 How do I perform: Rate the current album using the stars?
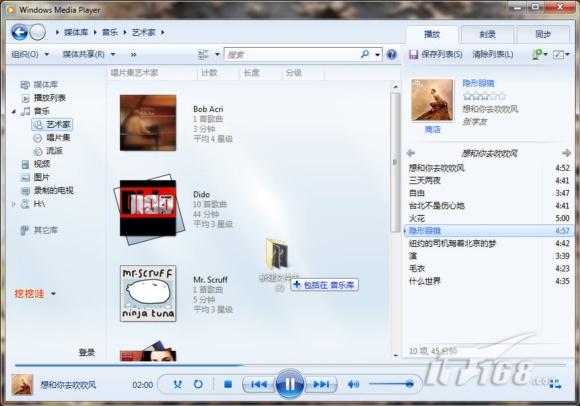point(484,96)
